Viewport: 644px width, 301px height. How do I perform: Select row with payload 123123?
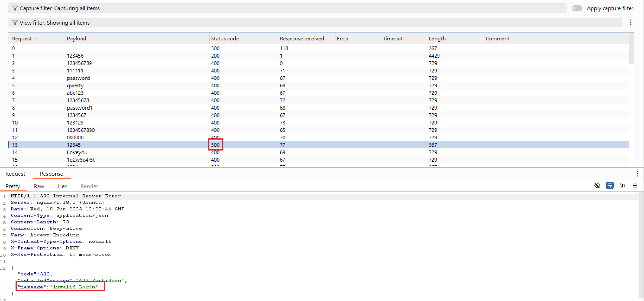point(319,123)
